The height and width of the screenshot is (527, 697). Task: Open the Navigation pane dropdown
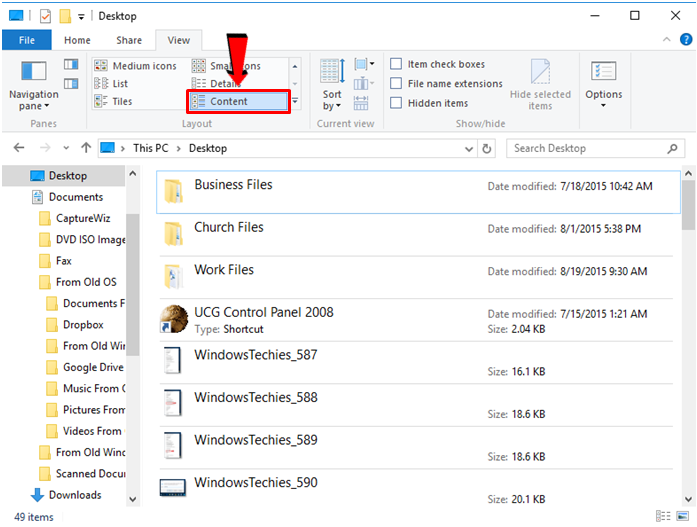(x=34, y=85)
